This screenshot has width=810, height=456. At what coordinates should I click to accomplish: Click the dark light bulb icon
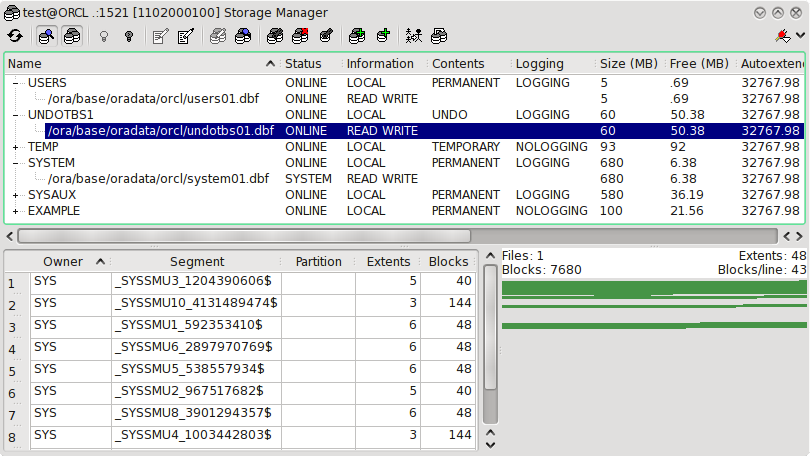128,36
